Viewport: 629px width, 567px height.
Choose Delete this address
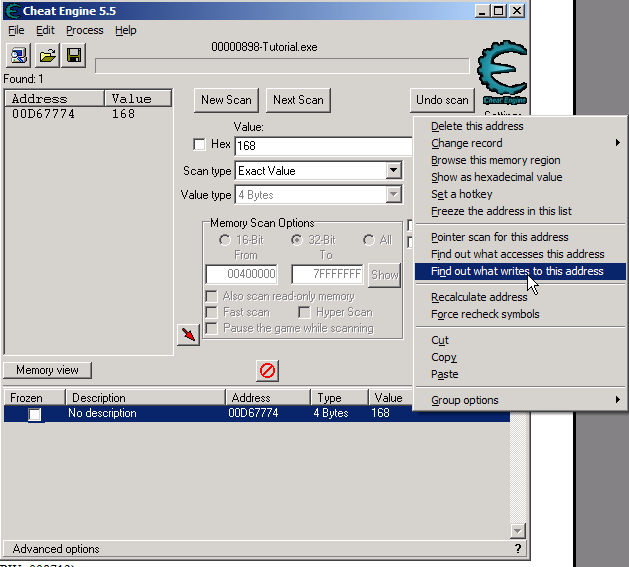click(x=520, y=126)
